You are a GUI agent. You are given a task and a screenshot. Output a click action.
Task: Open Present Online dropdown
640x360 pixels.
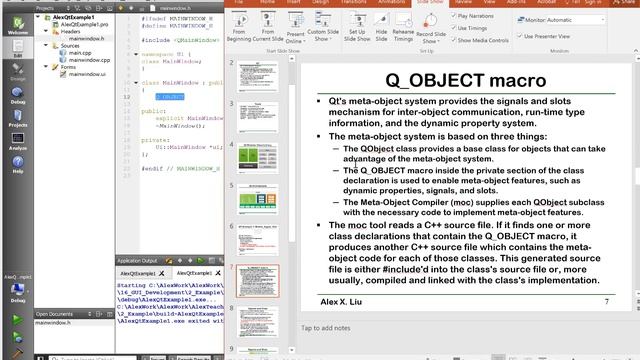[x=296, y=28]
